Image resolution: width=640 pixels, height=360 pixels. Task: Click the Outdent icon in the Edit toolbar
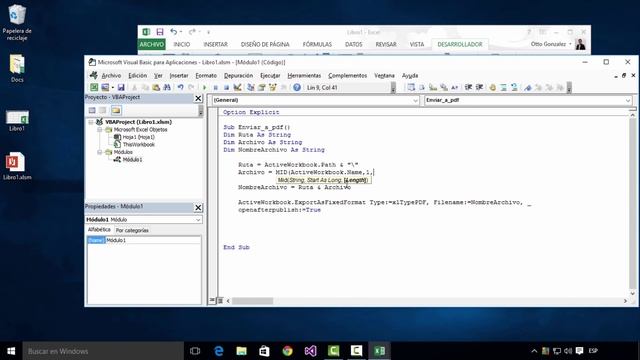(x=480, y=87)
